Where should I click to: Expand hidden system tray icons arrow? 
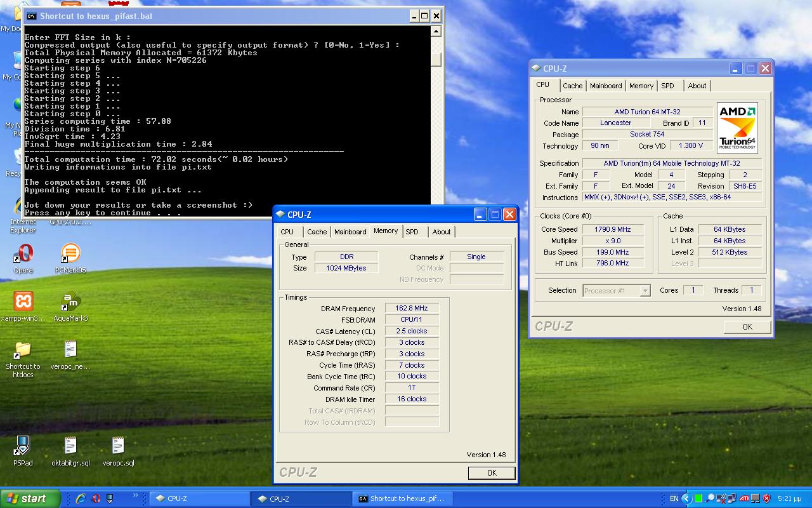tap(687, 498)
